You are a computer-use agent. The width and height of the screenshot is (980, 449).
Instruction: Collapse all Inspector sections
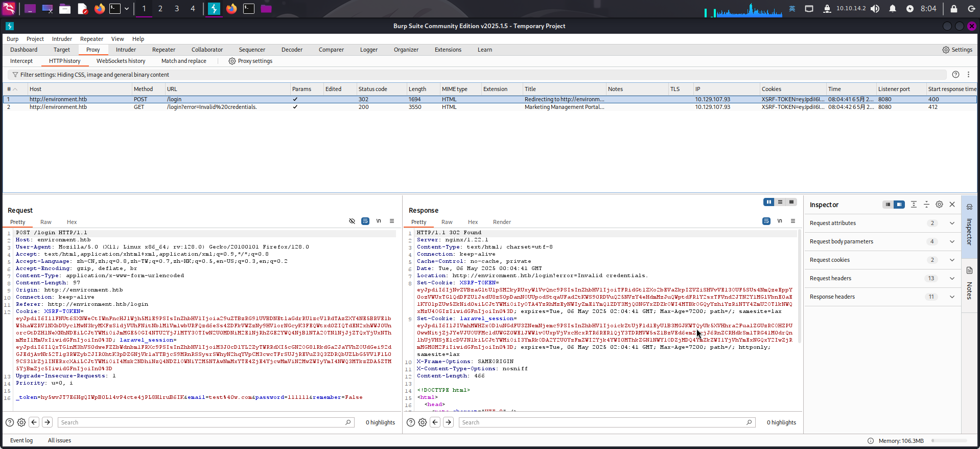pyautogui.click(x=926, y=205)
